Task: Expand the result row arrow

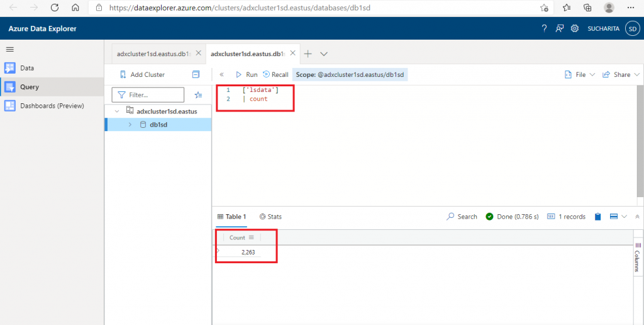Action: [218, 250]
